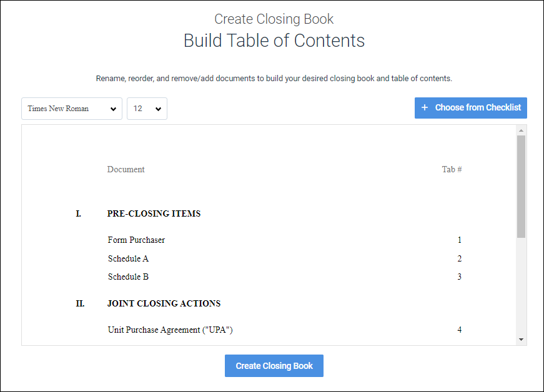Select the Schedule A document entry

coord(128,258)
